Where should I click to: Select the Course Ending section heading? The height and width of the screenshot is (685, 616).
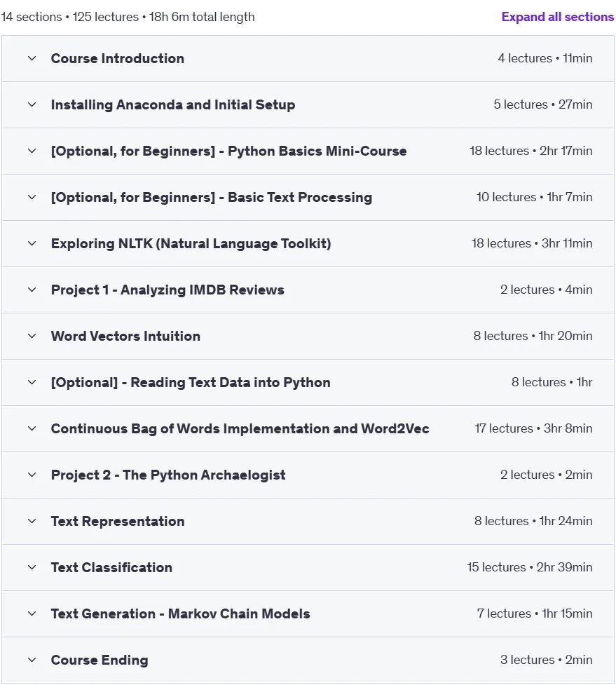[x=100, y=660]
